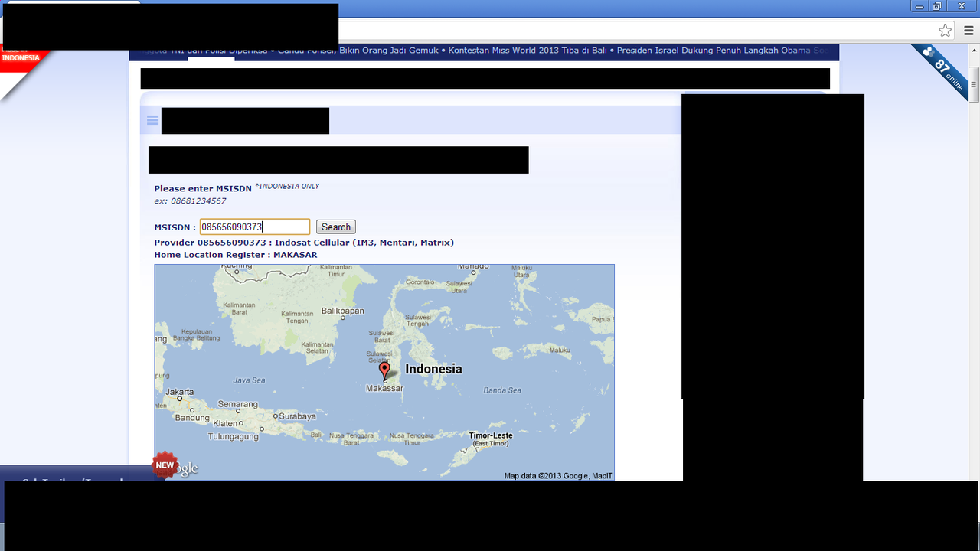Click Bandung on the map

(x=192, y=418)
